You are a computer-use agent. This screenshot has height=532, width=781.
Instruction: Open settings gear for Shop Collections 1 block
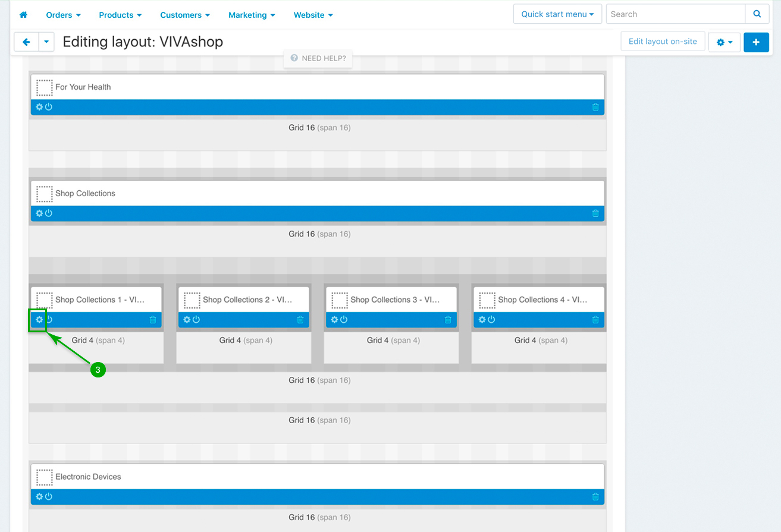coord(39,320)
